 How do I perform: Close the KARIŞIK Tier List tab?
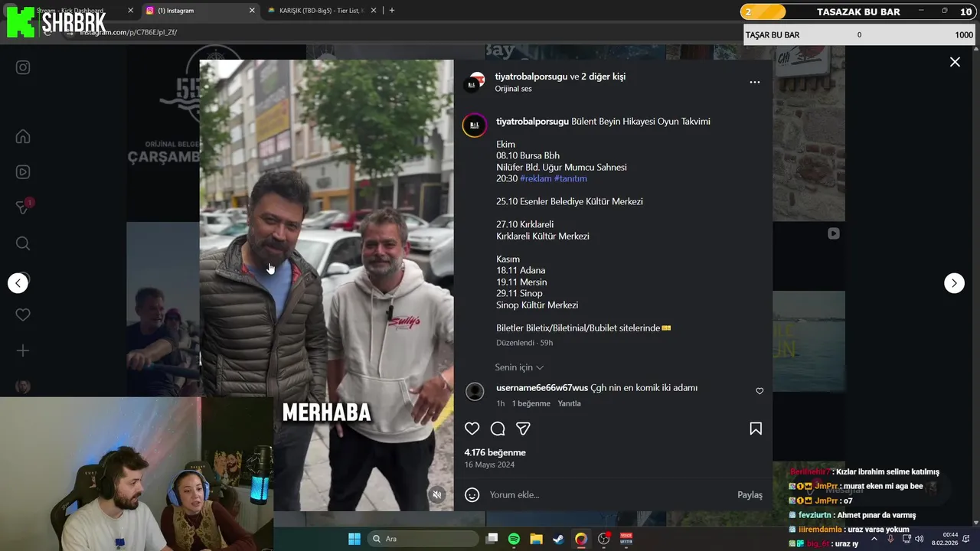point(374,11)
